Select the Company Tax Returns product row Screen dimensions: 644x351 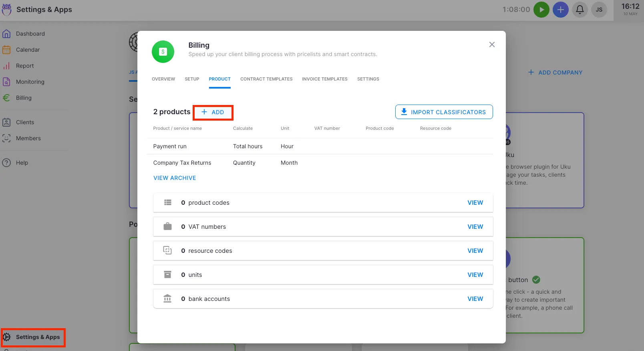[182, 163]
